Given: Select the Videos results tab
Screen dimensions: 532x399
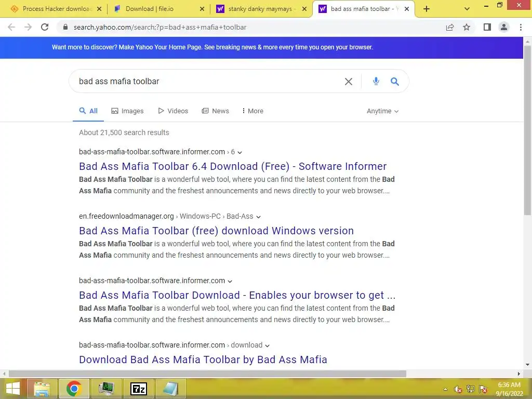Looking at the screenshot, I should tap(172, 111).
